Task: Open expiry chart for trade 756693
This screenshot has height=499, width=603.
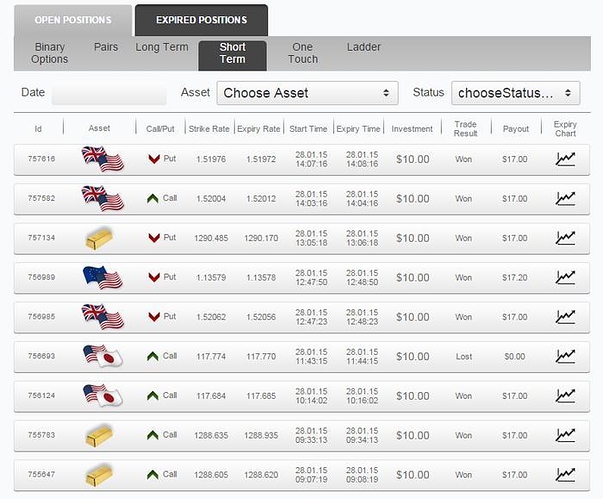Action: 565,356
